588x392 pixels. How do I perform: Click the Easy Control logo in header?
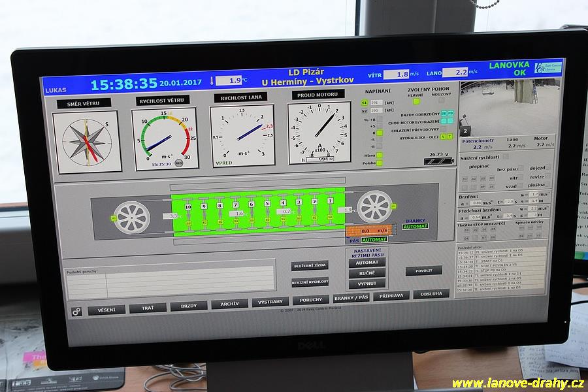[x=547, y=68]
